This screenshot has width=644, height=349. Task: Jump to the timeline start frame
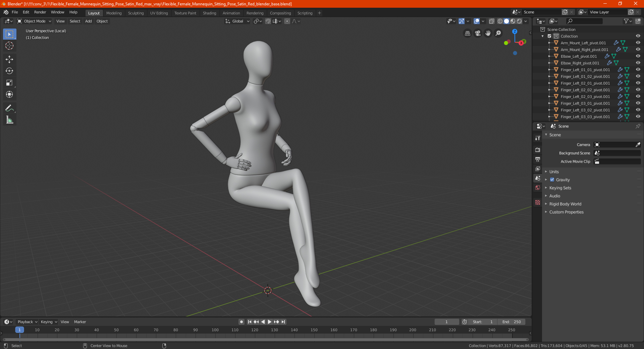250,322
